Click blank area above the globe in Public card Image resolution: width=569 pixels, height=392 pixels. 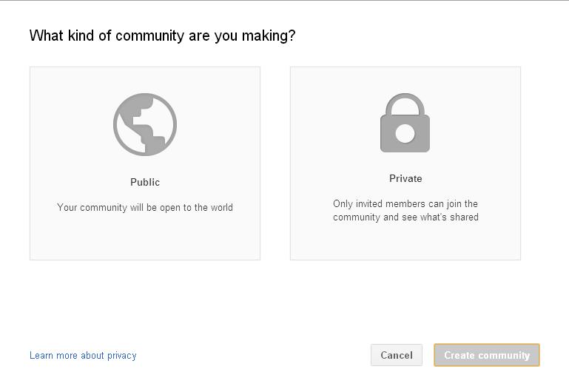[145, 80]
